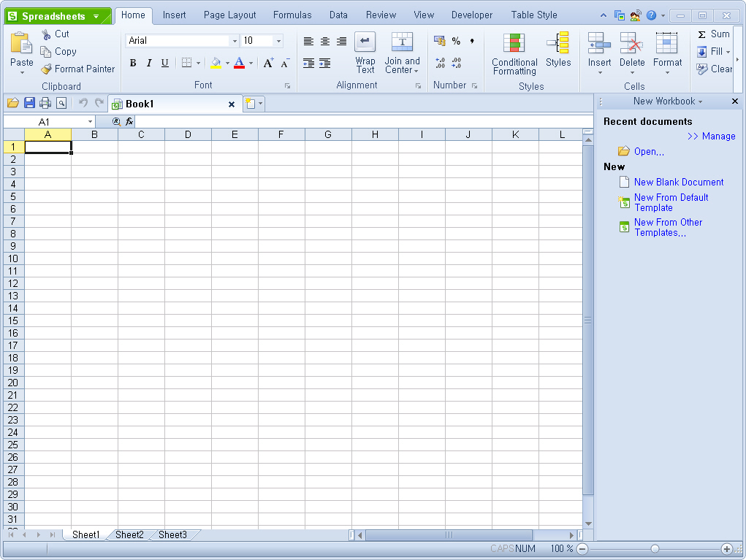Open the Name Box dropdown arrow
The image size is (746, 560).
click(x=91, y=122)
